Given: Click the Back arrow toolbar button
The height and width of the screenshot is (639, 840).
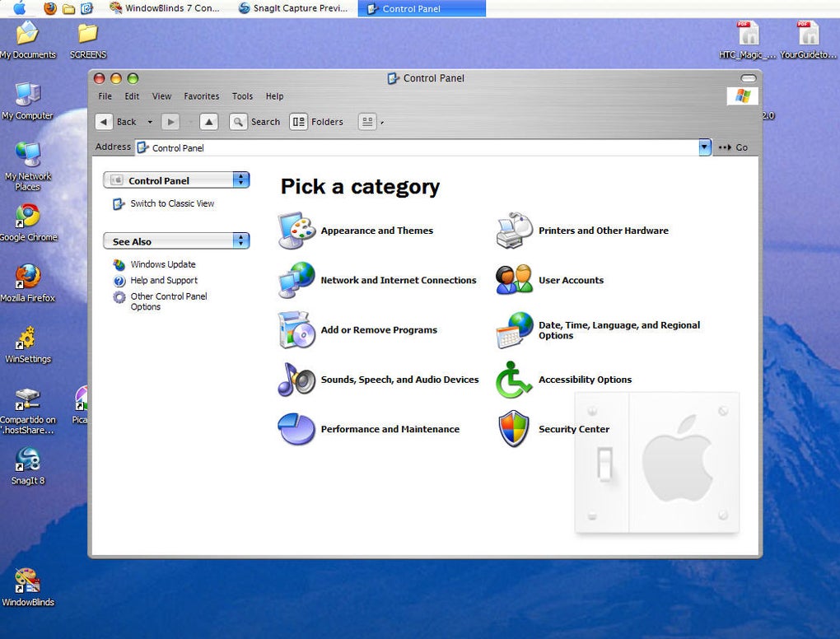Looking at the screenshot, I should point(104,122).
